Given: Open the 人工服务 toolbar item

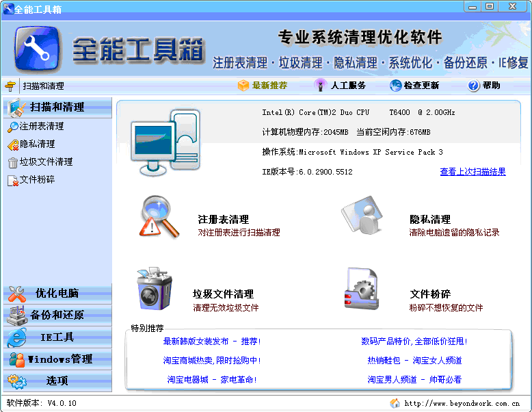Looking at the screenshot, I should tap(340, 86).
